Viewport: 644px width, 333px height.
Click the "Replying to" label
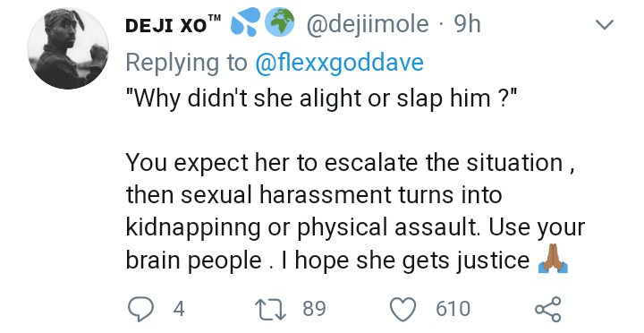coord(186,63)
